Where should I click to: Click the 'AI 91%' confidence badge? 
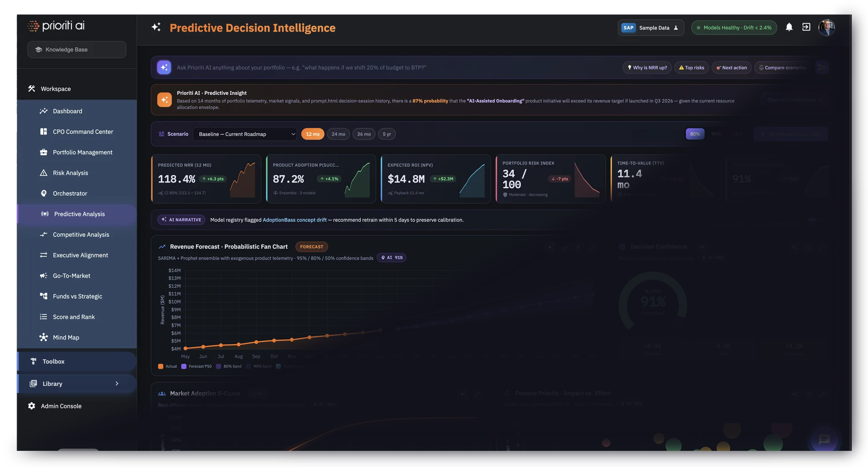click(x=392, y=258)
